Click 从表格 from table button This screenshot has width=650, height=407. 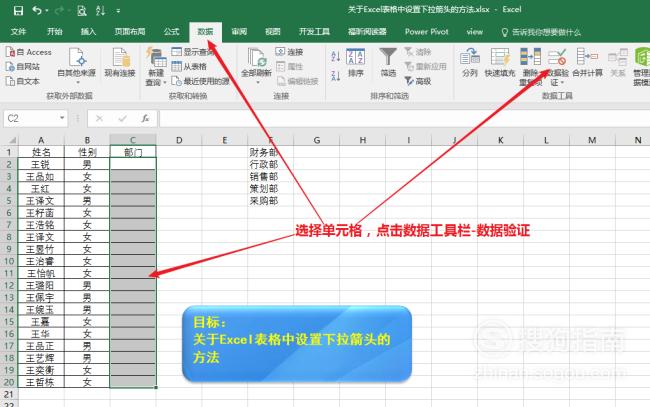(x=189, y=66)
